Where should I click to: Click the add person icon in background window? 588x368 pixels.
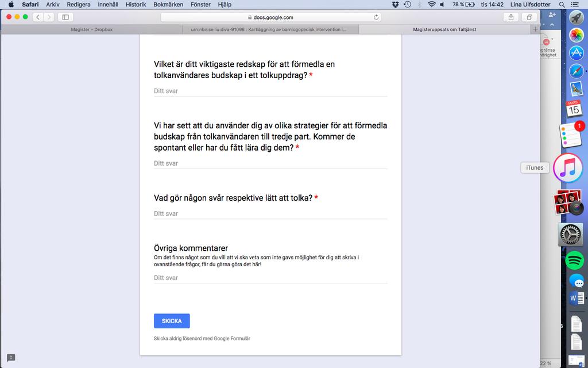(552, 14)
